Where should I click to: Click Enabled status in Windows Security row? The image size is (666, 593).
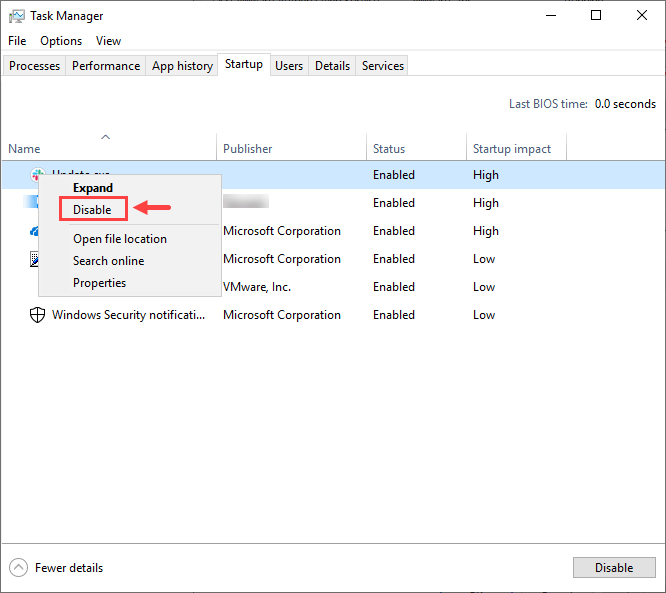click(394, 315)
